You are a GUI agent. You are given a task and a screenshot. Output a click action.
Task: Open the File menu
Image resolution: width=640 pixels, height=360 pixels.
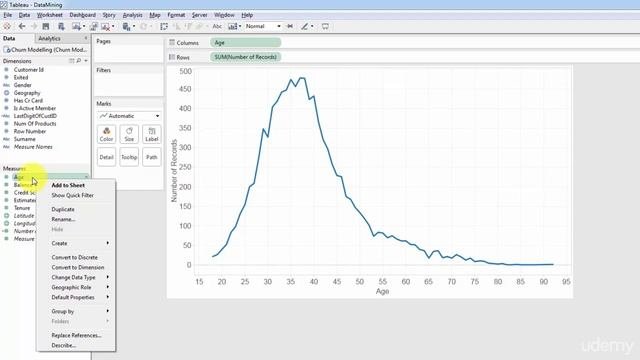tap(8, 15)
